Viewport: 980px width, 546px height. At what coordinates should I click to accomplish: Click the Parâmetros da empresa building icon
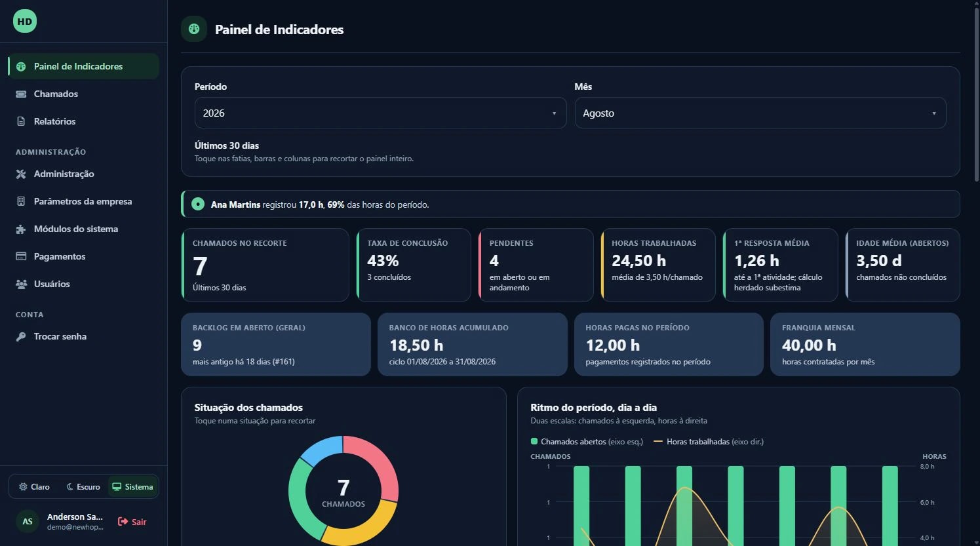point(21,201)
